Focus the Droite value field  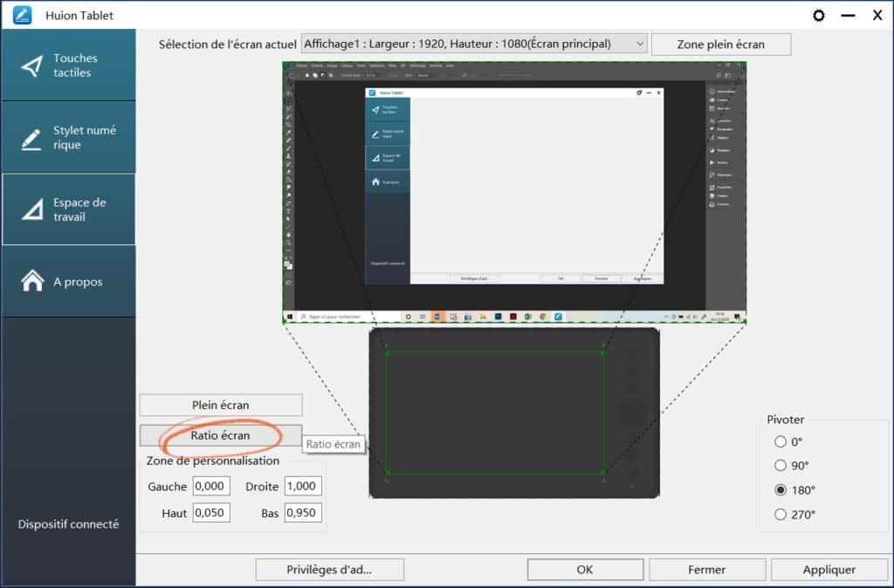(x=303, y=486)
